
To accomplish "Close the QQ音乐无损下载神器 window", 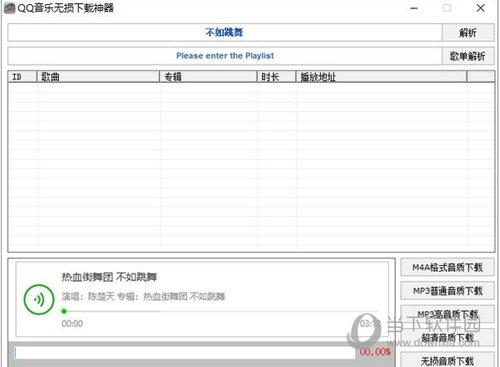I will coord(480,8).
